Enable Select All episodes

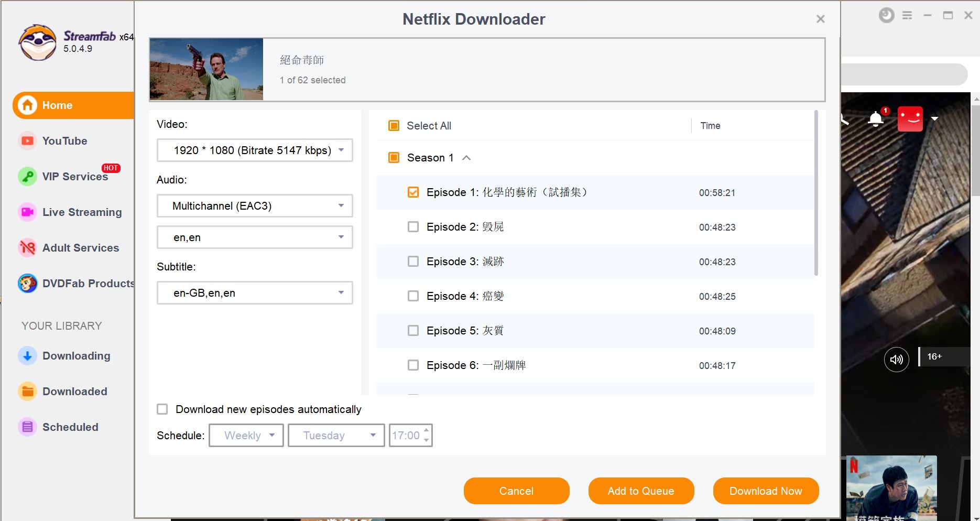coord(393,125)
